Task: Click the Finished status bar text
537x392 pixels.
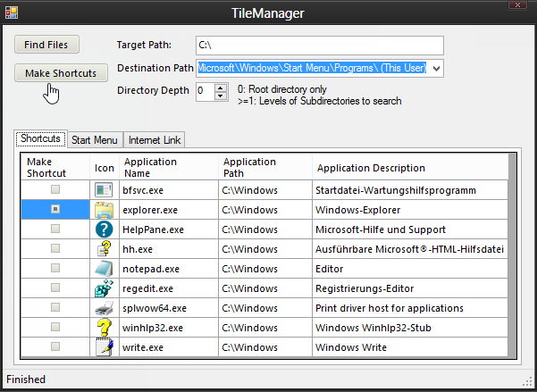Action: pyautogui.click(x=26, y=379)
